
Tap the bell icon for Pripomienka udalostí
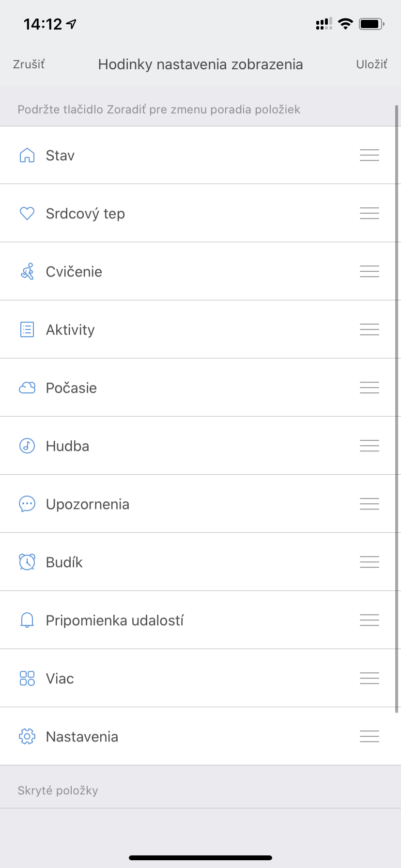click(x=27, y=620)
